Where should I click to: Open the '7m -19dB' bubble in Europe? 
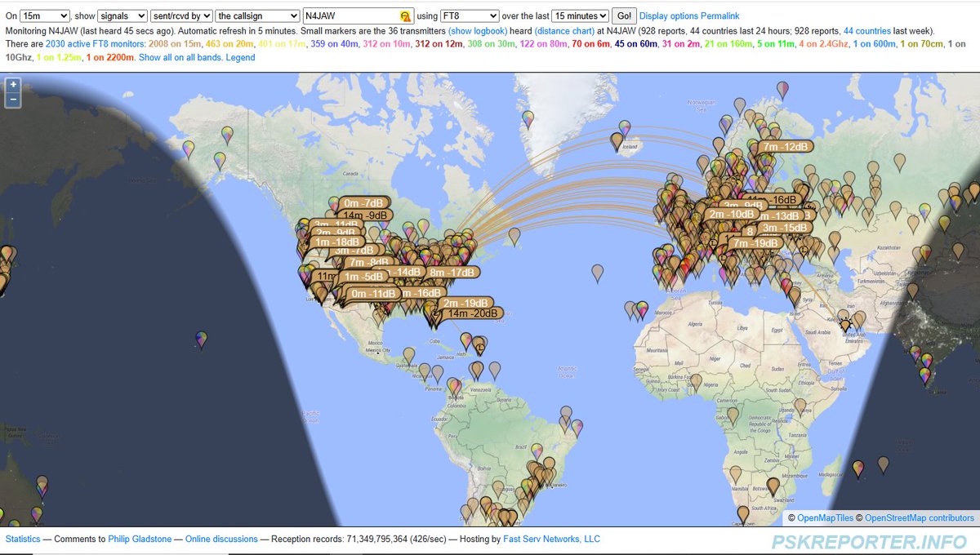757,242
